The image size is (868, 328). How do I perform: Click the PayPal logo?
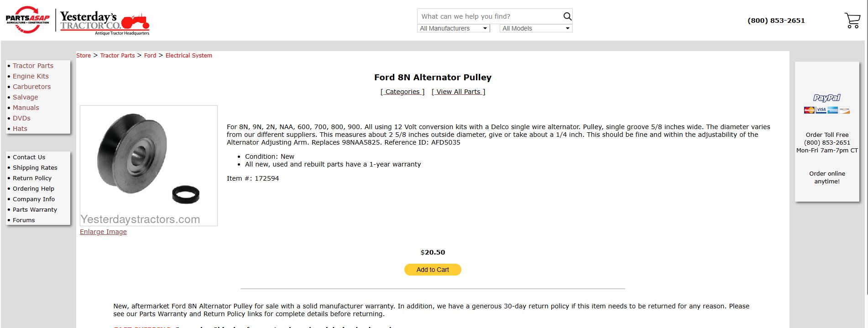(826, 98)
